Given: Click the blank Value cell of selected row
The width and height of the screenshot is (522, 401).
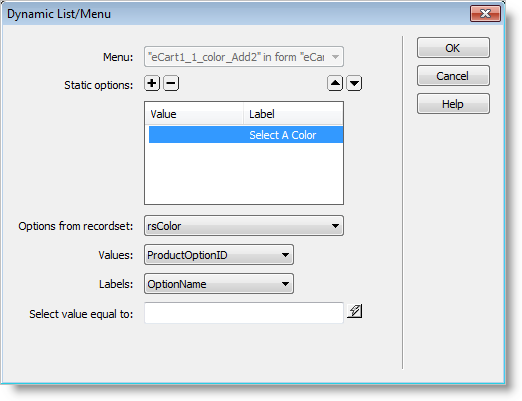Looking at the screenshot, I should pos(196,135).
